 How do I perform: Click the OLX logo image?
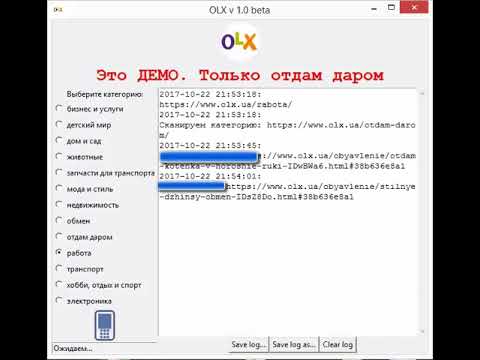point(239,42)
